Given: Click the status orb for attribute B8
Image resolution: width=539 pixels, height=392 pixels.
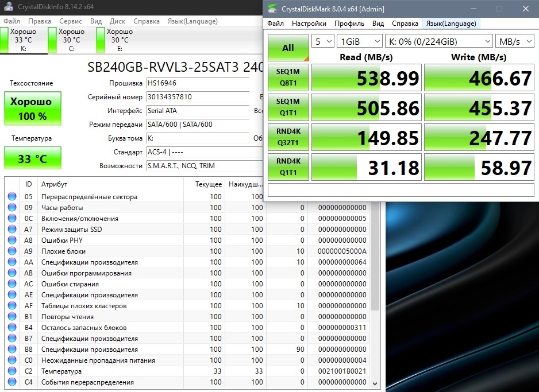Looking at the screenshot, I should pyautogui.click(x=12, y=349).
